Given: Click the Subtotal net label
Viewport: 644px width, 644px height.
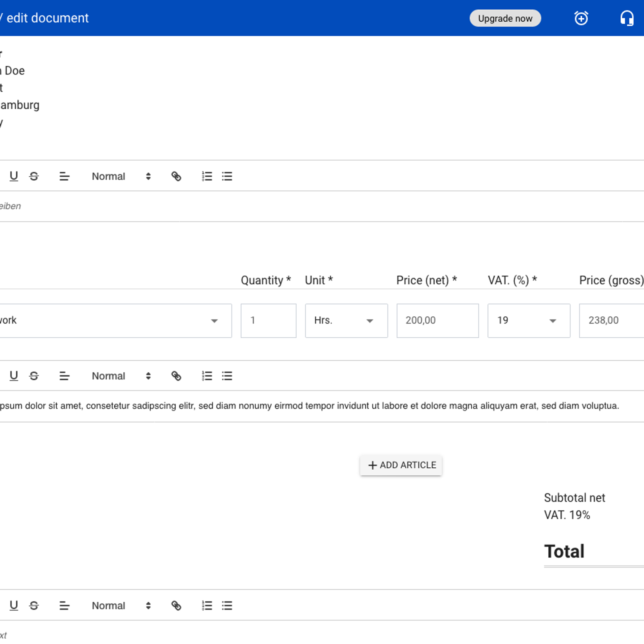Looking at the screenshot, I should [x=574, y=498].
